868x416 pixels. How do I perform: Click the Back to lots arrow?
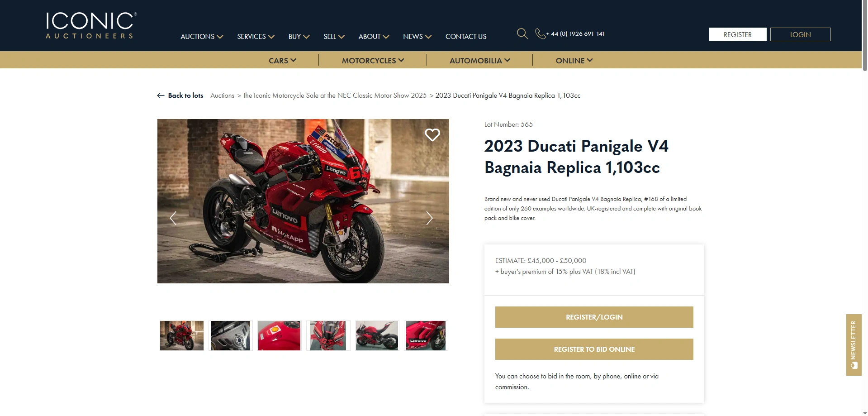click(161, 96)
